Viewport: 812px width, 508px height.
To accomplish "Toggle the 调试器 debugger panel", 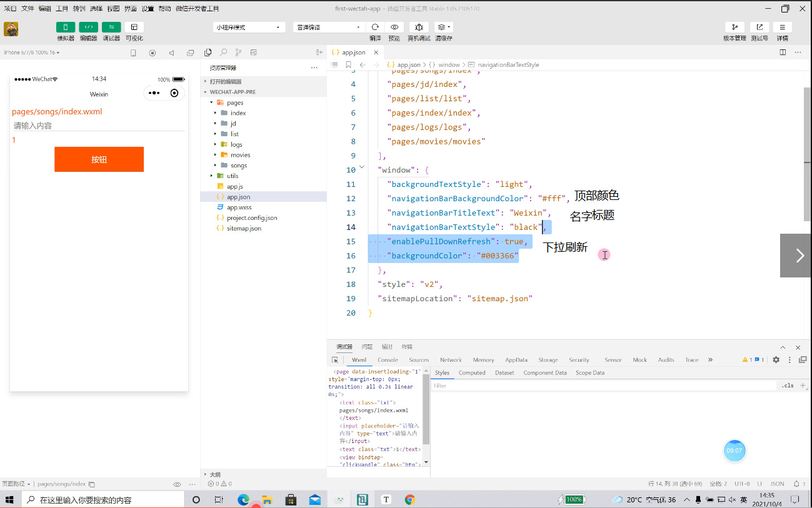I will [x=111, y=27].
